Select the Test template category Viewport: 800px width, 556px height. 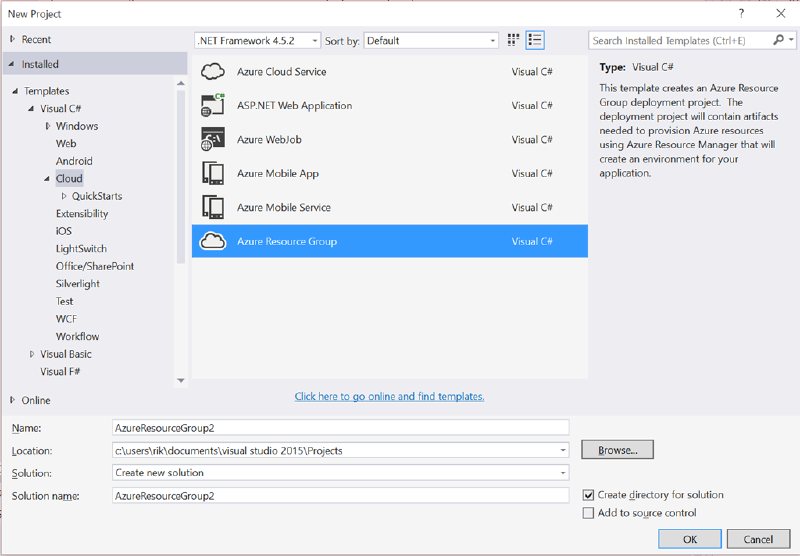(64, 301)
